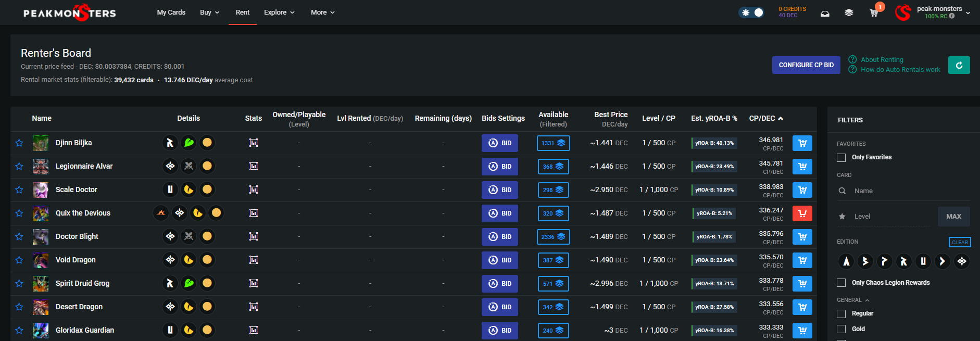
Task: Sort by Name column header
Action: (42, 118)
